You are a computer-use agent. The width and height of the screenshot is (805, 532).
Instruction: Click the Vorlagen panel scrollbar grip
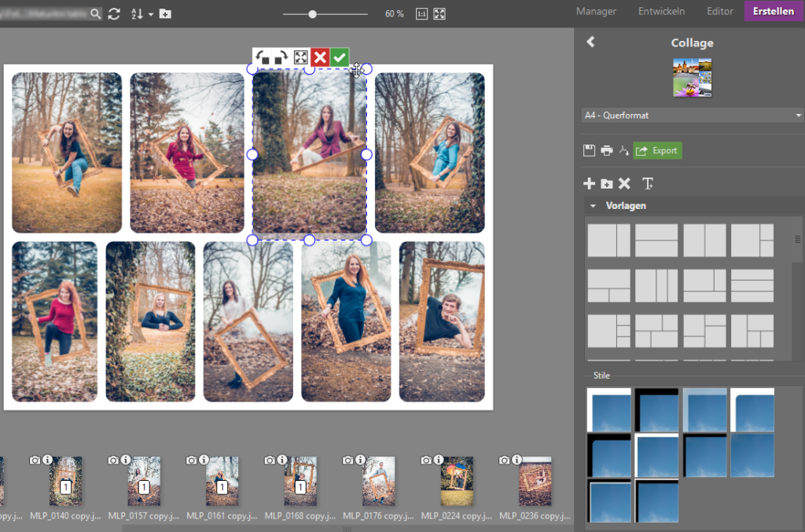point(797,239)
